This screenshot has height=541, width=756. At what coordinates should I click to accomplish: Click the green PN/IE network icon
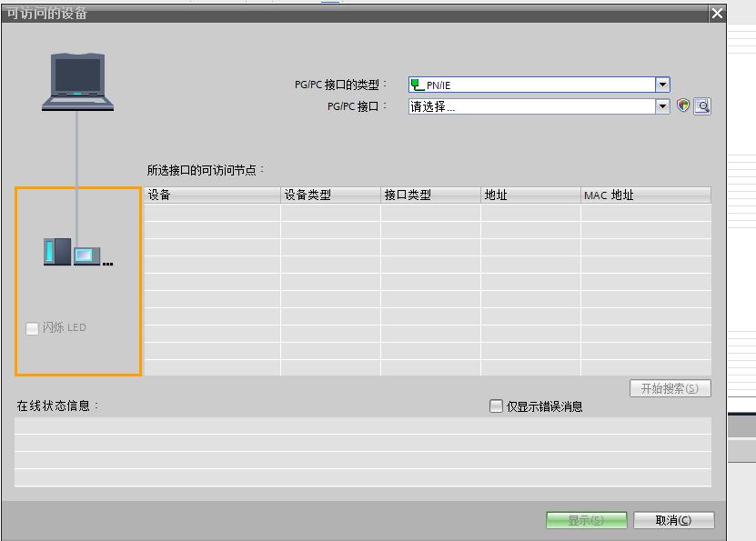click(418, 85)
